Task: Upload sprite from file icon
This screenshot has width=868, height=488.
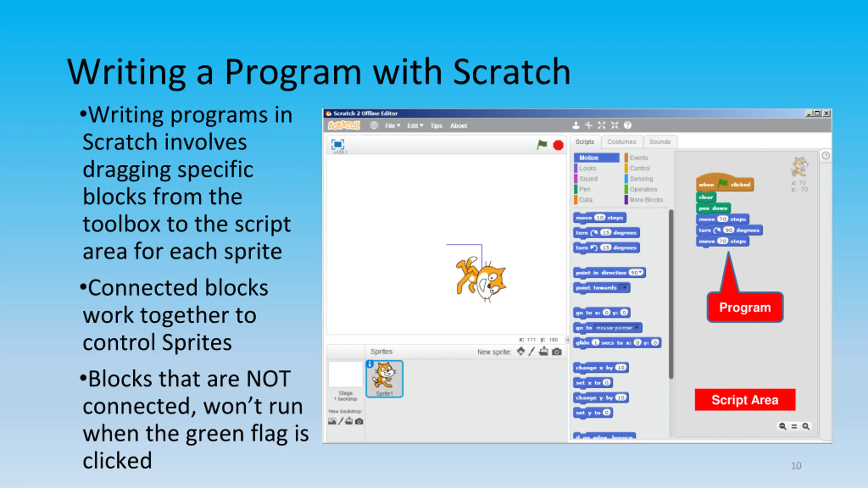Action: pyautogui.click(x=544, y=351)
